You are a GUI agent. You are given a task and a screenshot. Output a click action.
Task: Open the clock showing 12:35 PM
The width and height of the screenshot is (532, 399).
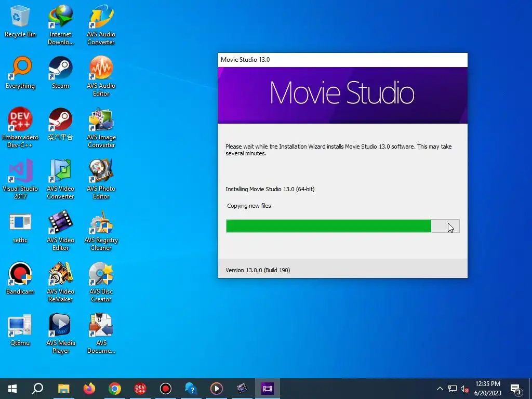pyautogui.click(x=487, y=389)
